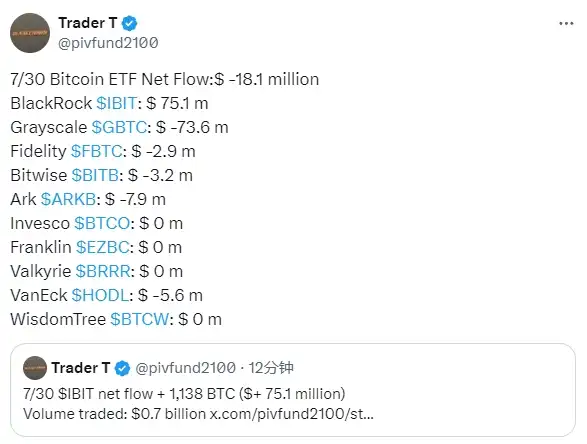The height and width of the screenshot is (444, 587).
Task: Open the three-dot more options menu
Action: click(566, 24)
